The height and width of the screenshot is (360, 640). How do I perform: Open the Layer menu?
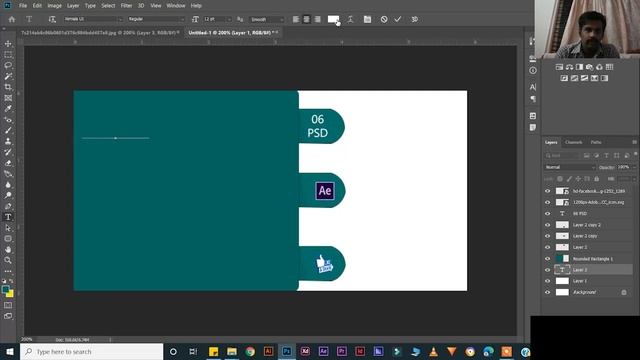pyautogui.click(x=73, y=6)
